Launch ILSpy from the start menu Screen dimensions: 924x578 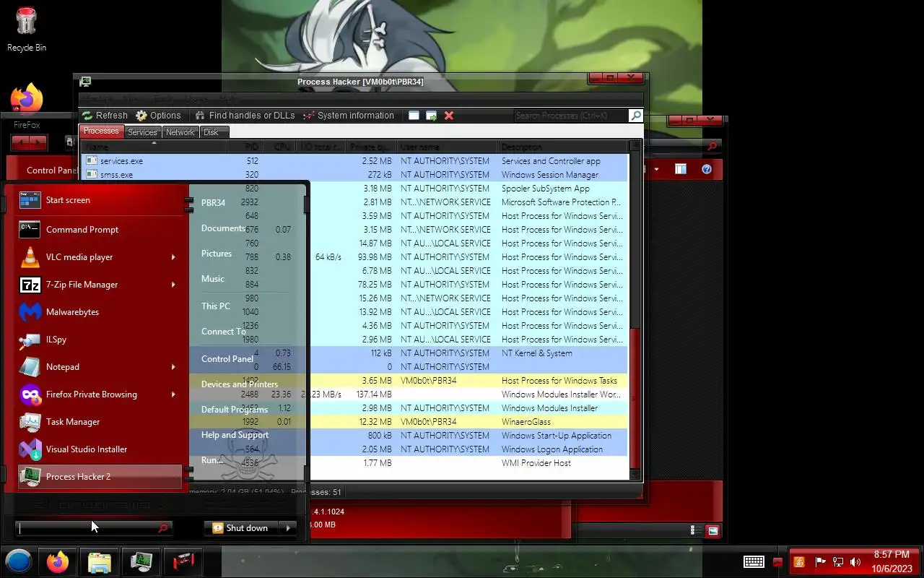pyautogui.click(x=100, y=340)
